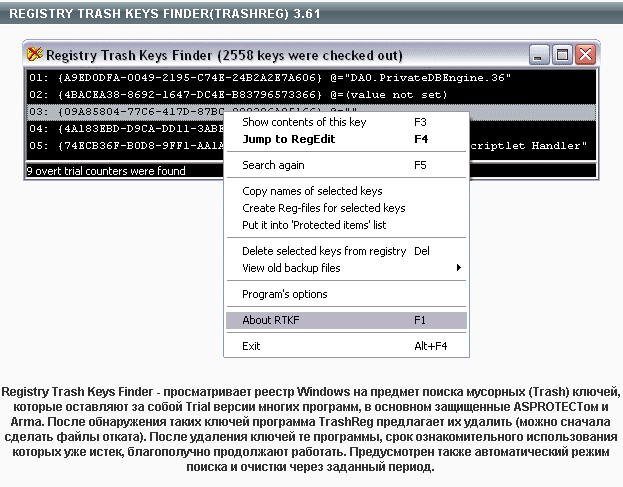Open 'About RTKF' menu item
The width and height of the screenshot is (623, 487).
(x=346, y=320)
